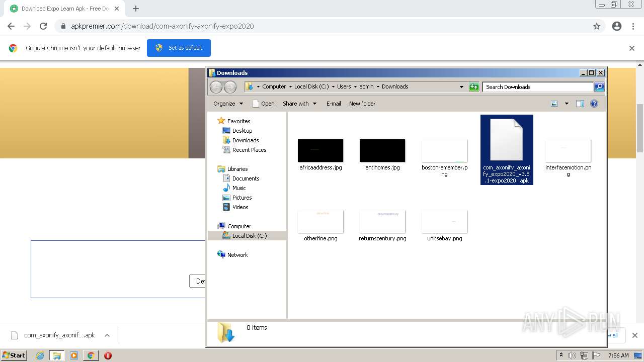Open Windows Start menu
Image resolution: width=644 pixels, height=362 pixels.
(x=14, y=355)
